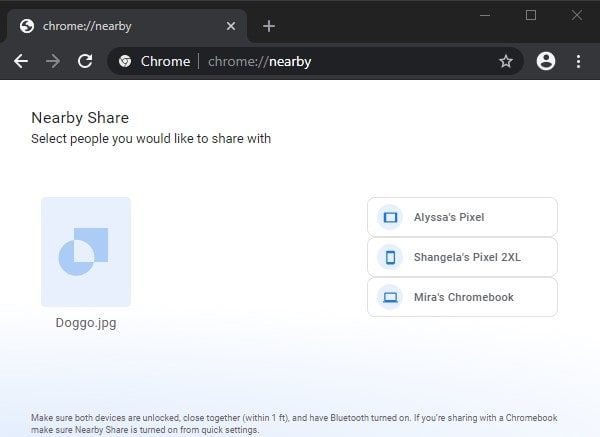Select the Doggo.jpg file thumbnail
Viewport: 600px width, 437px height.
[x=86, y=252]
